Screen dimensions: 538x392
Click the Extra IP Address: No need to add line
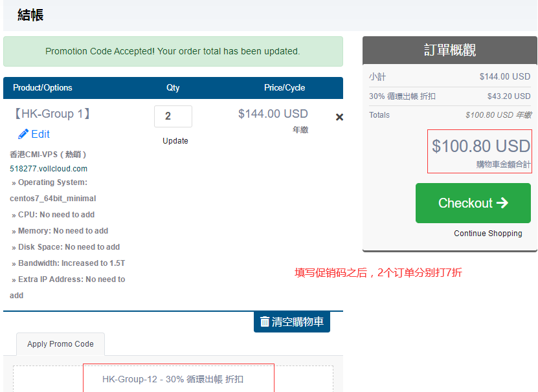68,287
